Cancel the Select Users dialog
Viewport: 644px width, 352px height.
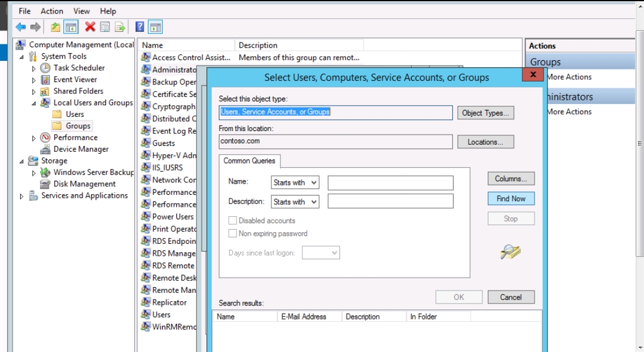tap(511, 297)
